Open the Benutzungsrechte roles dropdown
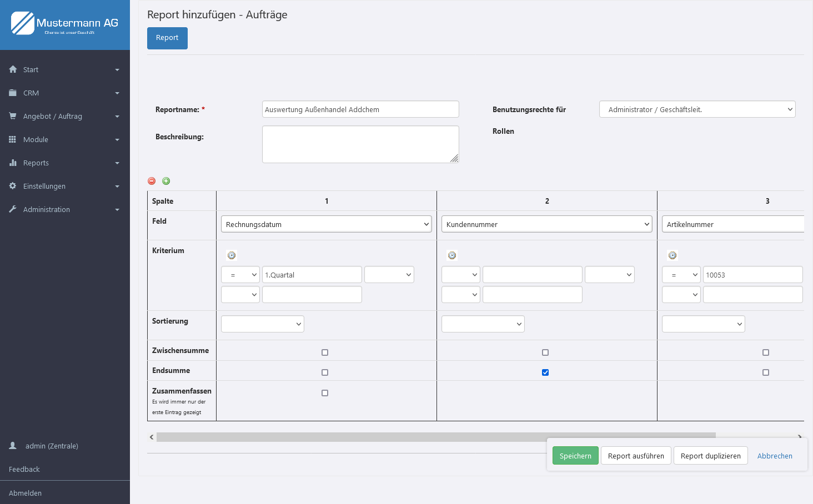Image resolution: width=813 pixels, height=504 pixels. pyautogui.click(x=697, y=109)
